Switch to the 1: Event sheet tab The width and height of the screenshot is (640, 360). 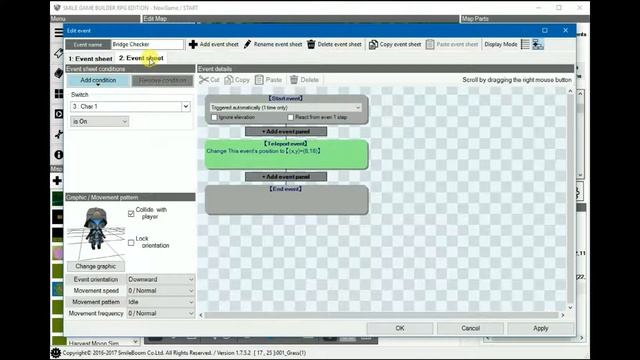point(90,58)
